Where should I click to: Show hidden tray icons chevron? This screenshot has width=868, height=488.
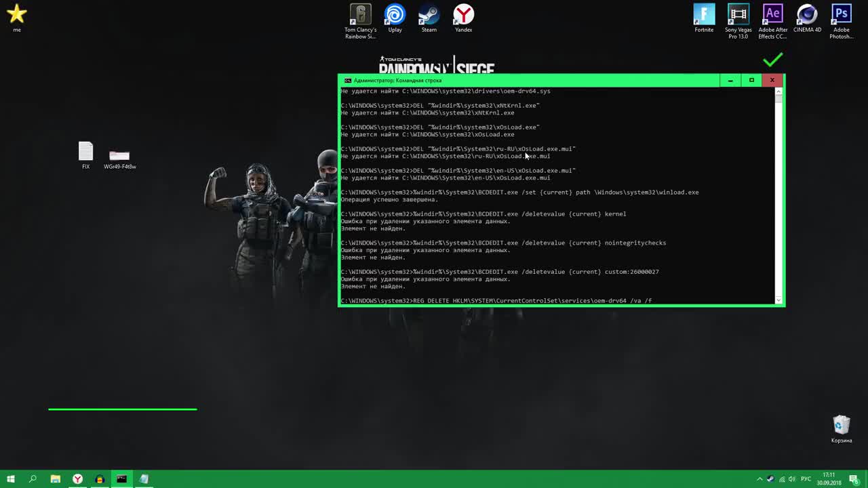[759, 479]
